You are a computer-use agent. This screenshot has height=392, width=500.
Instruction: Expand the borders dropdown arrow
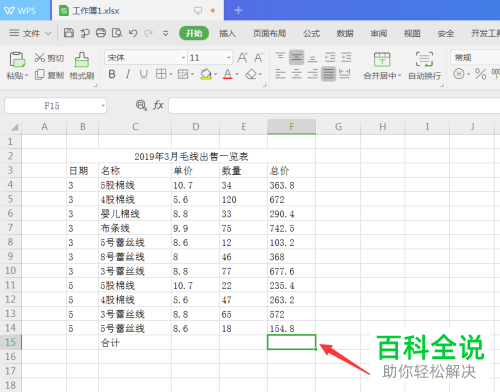(x=171, y=74)
